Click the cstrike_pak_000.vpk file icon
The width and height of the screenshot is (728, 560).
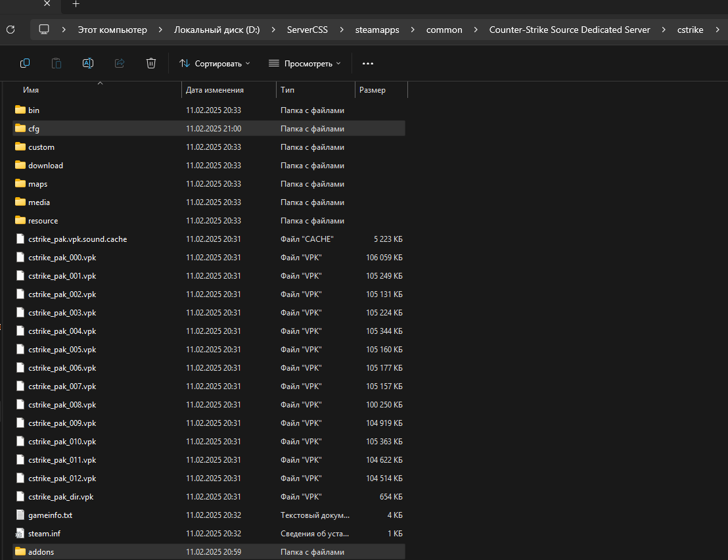tap(20, 257)
